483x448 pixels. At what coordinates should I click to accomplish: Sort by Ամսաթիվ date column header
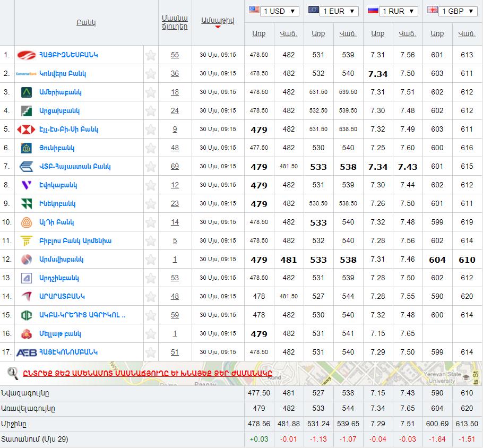pyautogui.click(x=218, y=21)
